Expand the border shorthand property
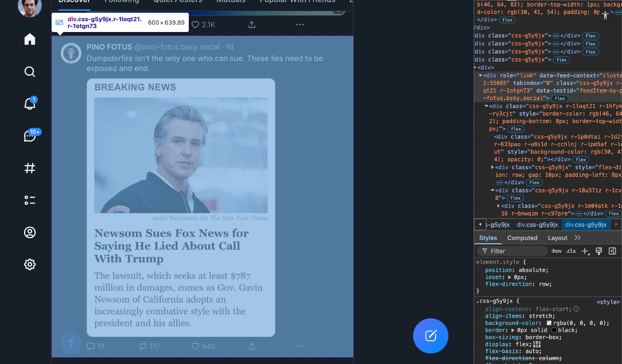This screenshot has height=364, width=622. pyautogui.click(x=513, y=330)
